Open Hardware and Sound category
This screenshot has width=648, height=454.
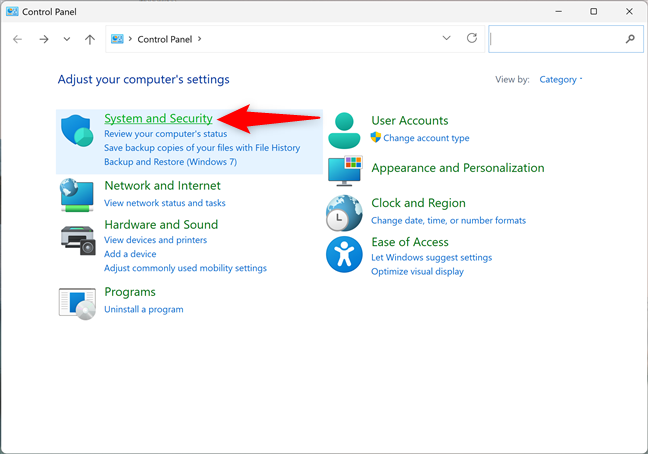pyautogui.click(x=161, y=224)
